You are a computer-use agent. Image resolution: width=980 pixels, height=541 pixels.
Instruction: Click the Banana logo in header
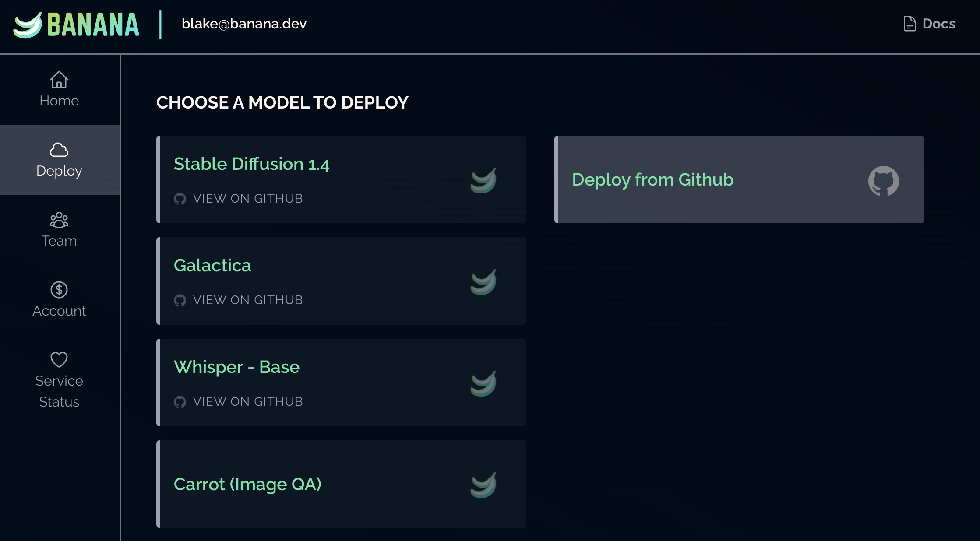76,25
